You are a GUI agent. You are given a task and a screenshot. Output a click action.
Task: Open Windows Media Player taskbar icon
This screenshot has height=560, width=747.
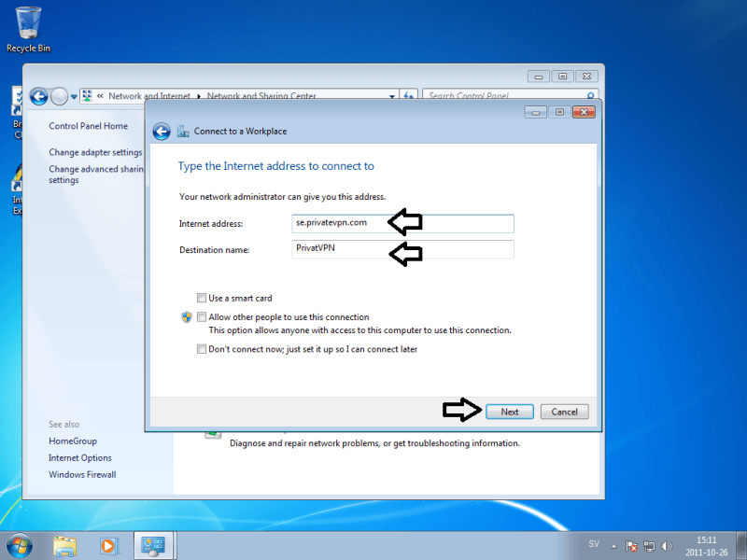[107, 545]
